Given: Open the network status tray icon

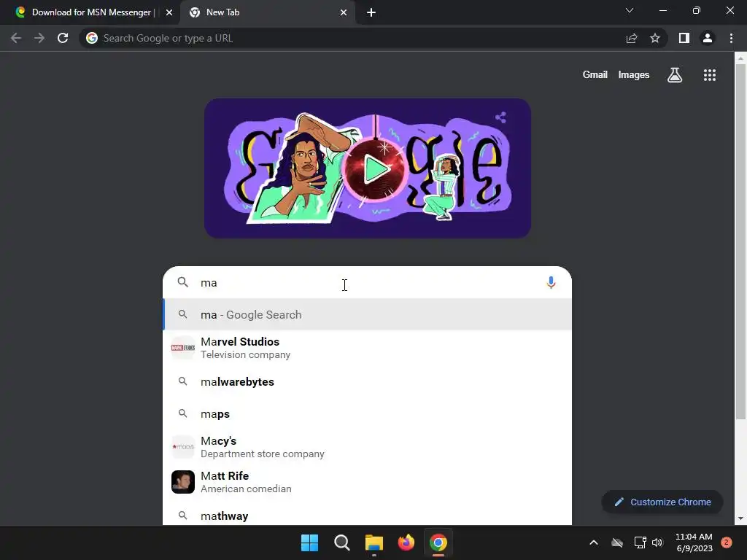Looking at the screenshot, I should [640, 542].
